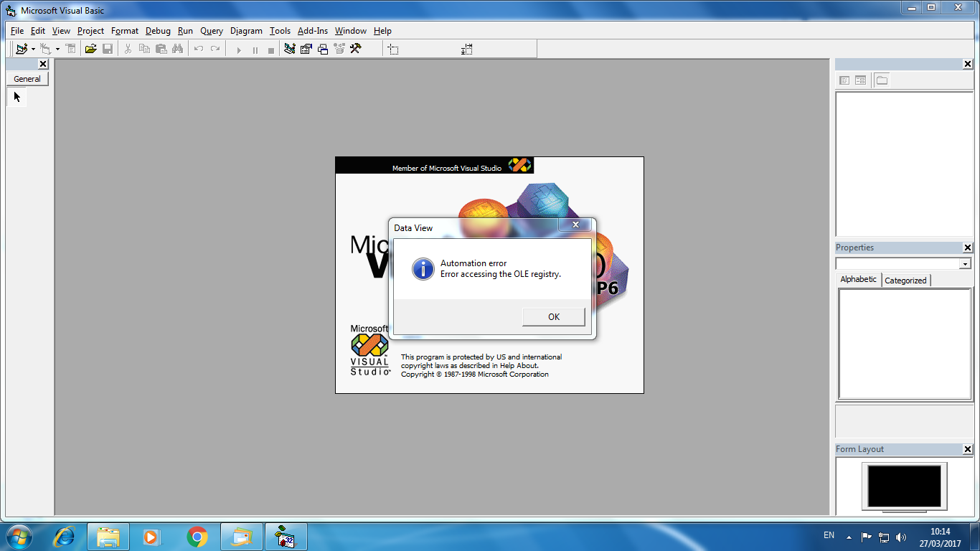Select the Pointer tool in the toolbox
Viewport: 980px width, 551px height.
[x=17, y=97]
